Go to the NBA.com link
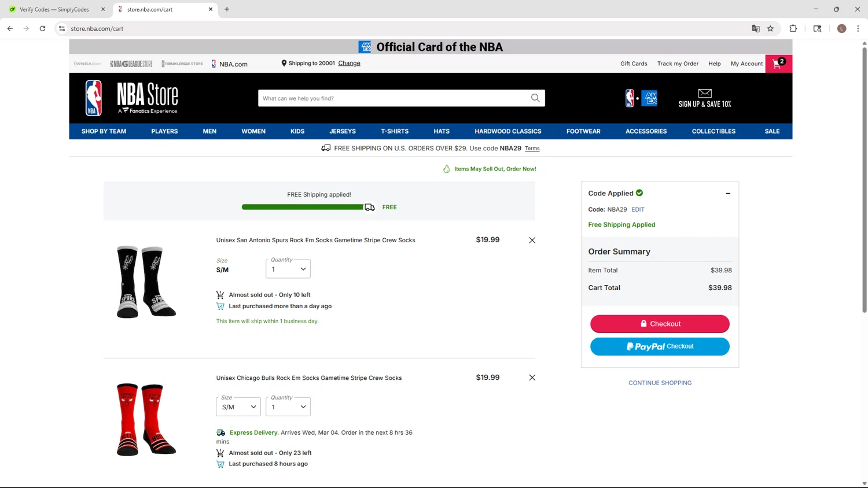 [x=229, y=64]
